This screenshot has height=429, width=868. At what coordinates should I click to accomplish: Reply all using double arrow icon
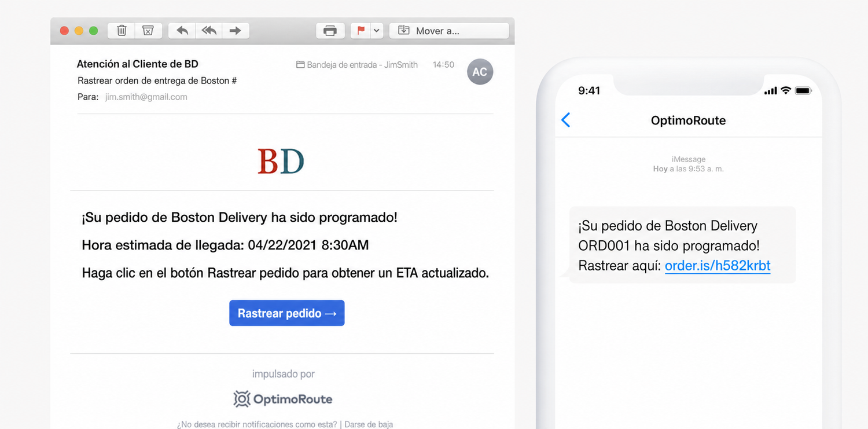click(x=209, y=31)
